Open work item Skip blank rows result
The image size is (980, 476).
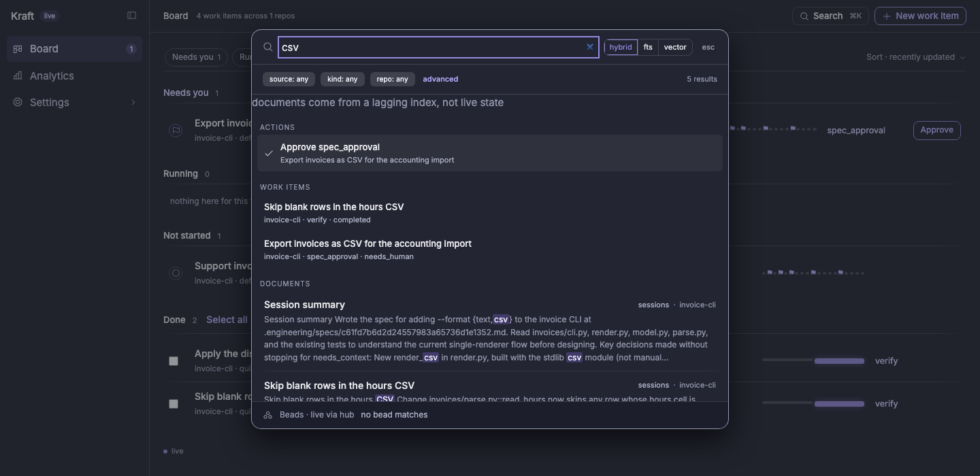[490, 213]
